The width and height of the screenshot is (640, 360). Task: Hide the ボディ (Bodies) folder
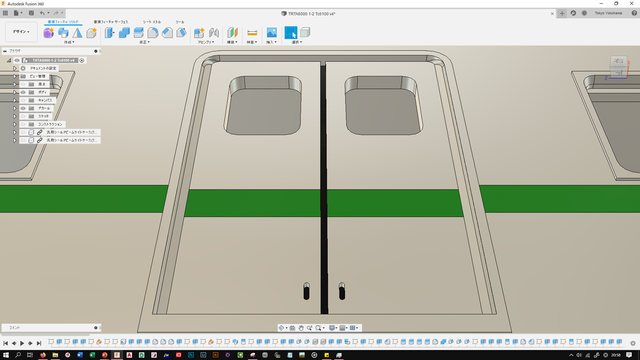point(23,92)
